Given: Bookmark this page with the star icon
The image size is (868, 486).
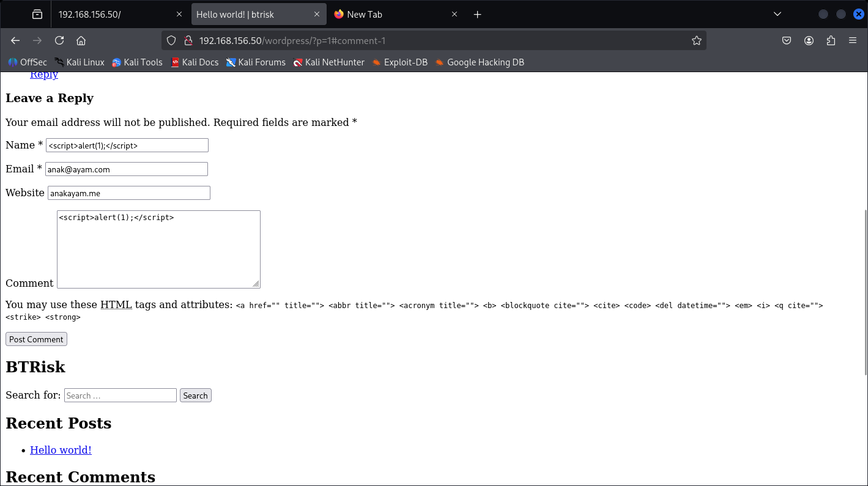Looking at the screenshot, I should [696, 40].
